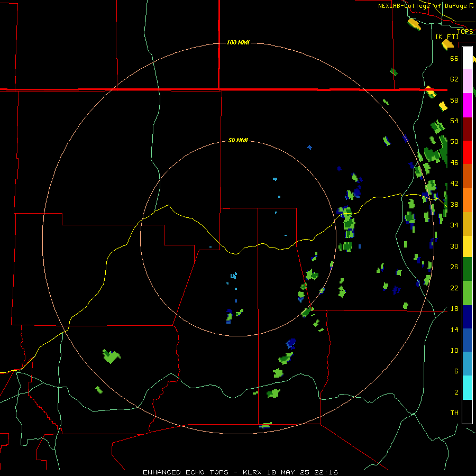Click the cyan legend swatch
The width and height of the screenshot is (476, 476).
pos(467,388)
